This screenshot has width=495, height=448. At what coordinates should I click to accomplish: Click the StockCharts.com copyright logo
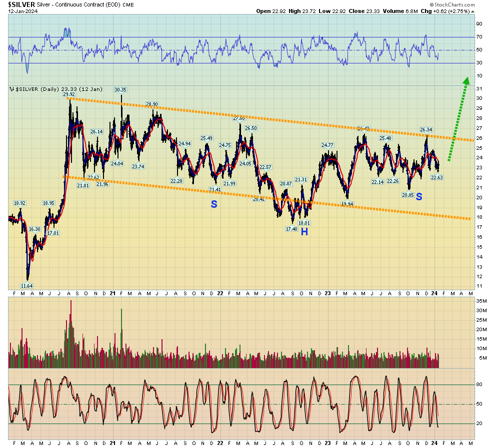pyautogui.click(x=452, y=4)
